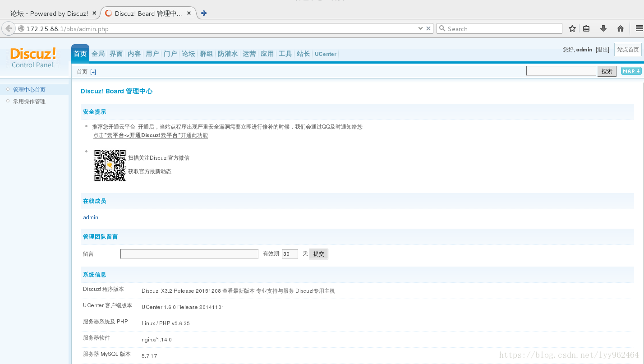The width and height of the screenshot is (644, 364).
Task: Close the Discuz! Board admin tab
Action: pyautogui.click(x=189, y=13)
